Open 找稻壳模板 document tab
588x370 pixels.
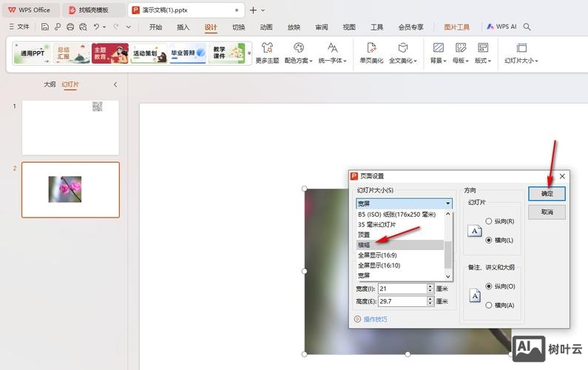[94, 10]
